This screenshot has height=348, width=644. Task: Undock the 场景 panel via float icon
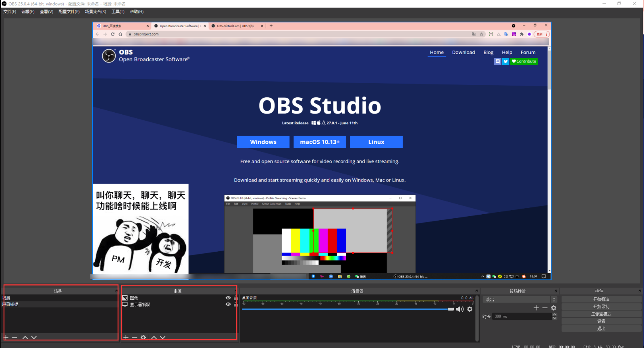pyautogui.click(x=116, y=291)
